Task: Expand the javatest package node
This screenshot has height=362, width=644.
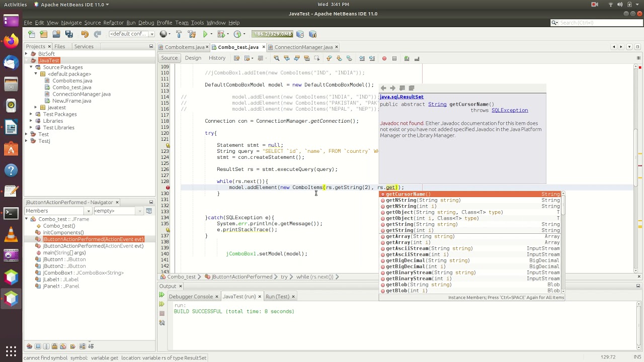Action: click(36, 107)
